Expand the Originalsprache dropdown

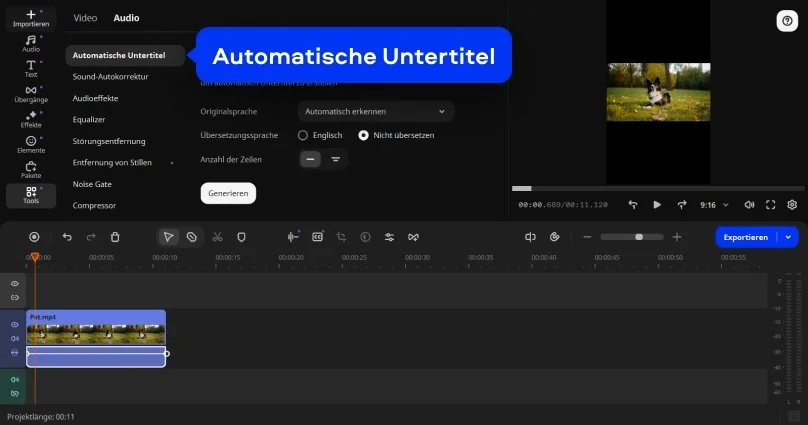pos(375,111)
